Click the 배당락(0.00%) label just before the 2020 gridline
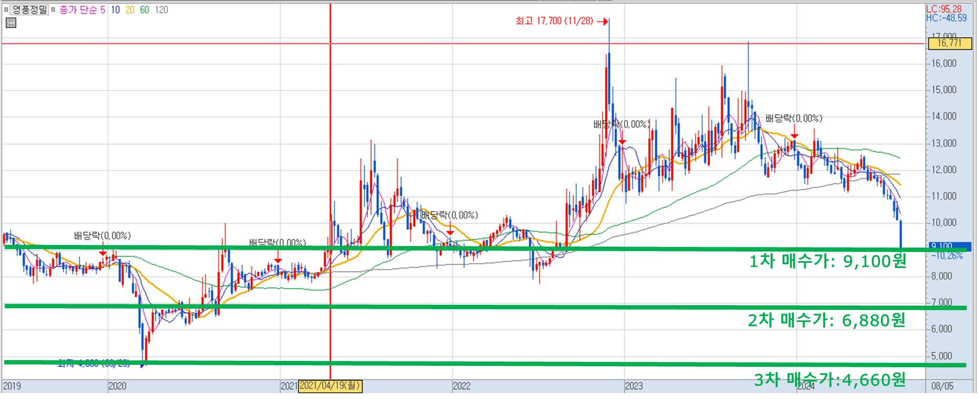This screenshot has height=399, width=980. point(103,236)
